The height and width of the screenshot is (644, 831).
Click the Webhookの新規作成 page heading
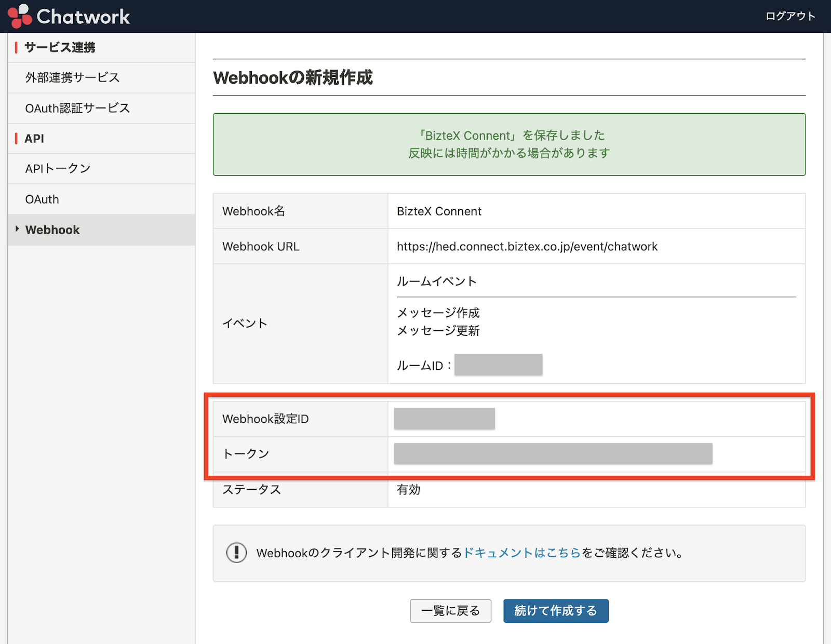tap(293, 78)
